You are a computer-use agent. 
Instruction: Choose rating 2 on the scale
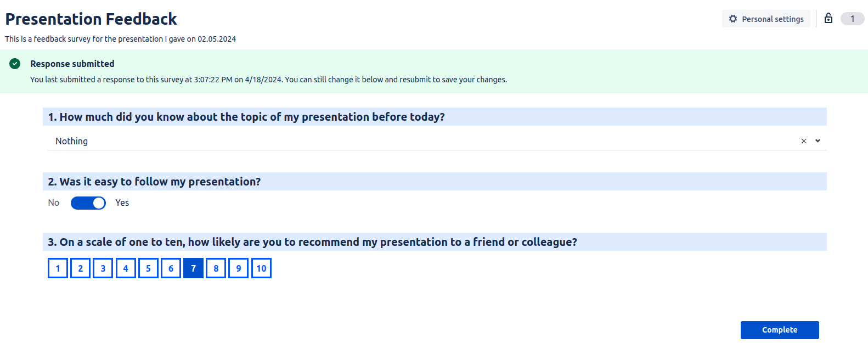80,268
